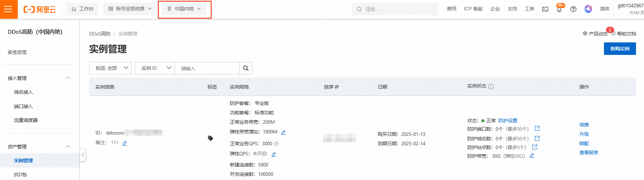644x180 pixels.
Task: Expand the 账号全部资源 dropdown
Action: 130,9
